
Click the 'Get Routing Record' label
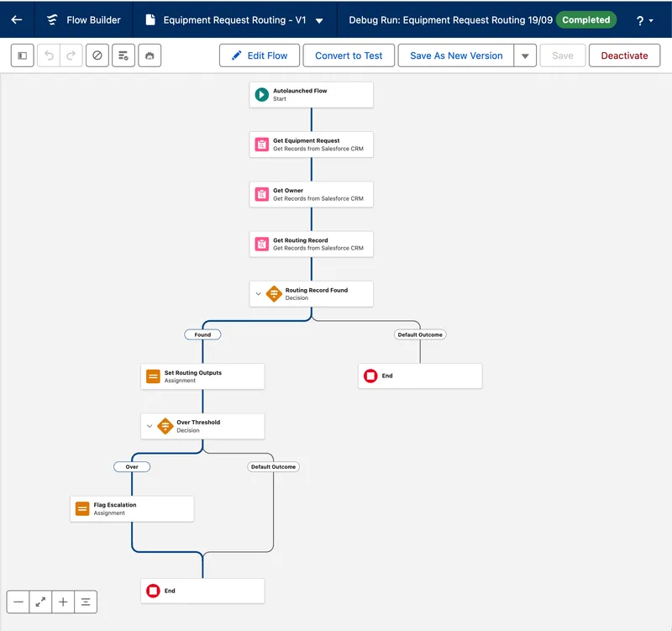[x=301, y=240]
